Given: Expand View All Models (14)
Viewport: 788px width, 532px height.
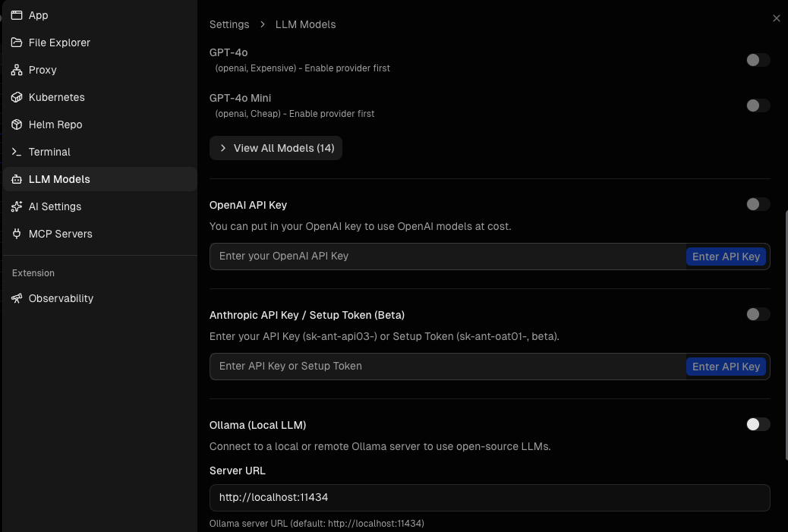Looking at the screenshot, I should pos(276,148).
